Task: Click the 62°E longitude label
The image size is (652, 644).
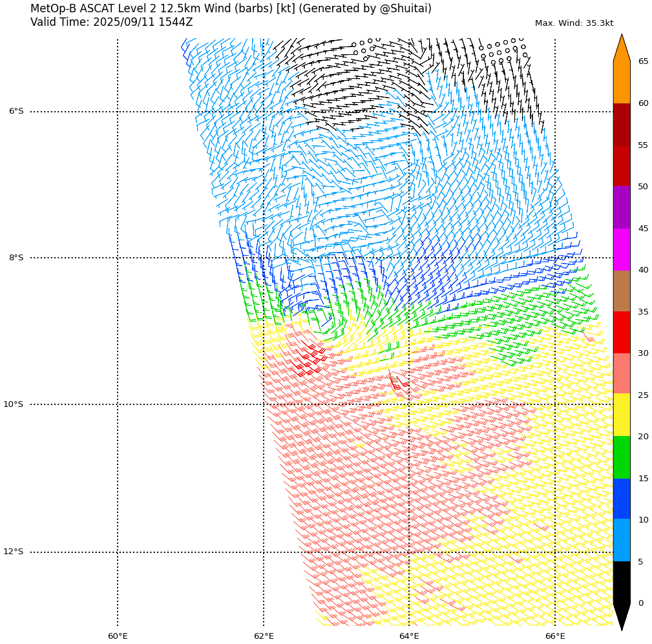Action: tap(264, 636)
